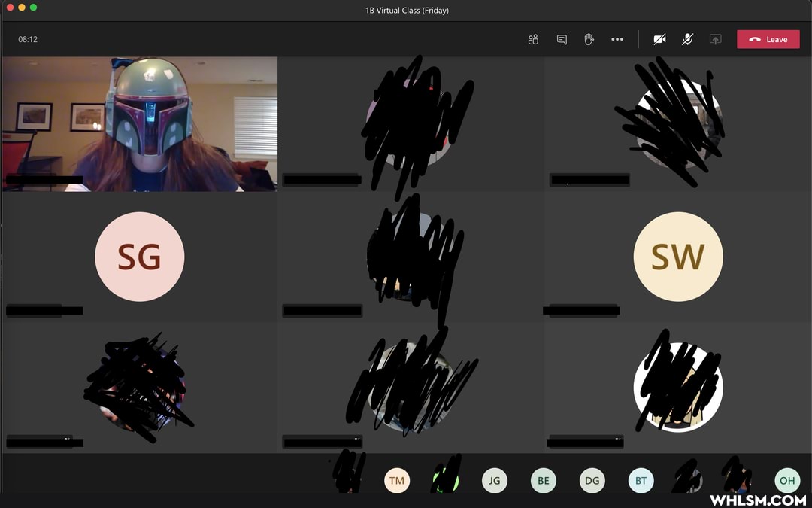Viewport: 812px width, 508px height.
Task: Select the helmet-wearing participant video tile
Action: 140,124
